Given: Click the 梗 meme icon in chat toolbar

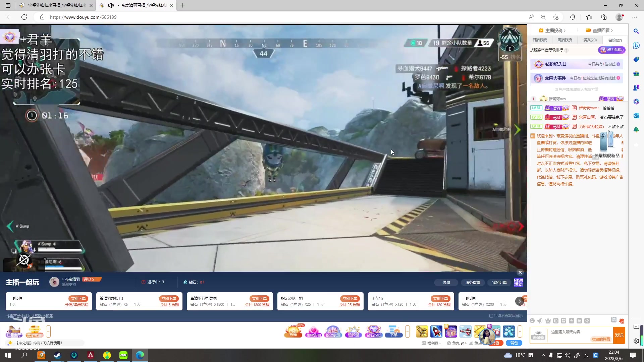Looking at the screenshot, I should 579,321.
